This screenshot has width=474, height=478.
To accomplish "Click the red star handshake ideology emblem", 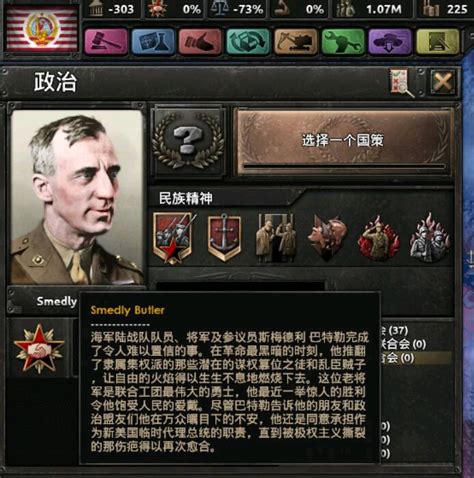I will (39, 348).
